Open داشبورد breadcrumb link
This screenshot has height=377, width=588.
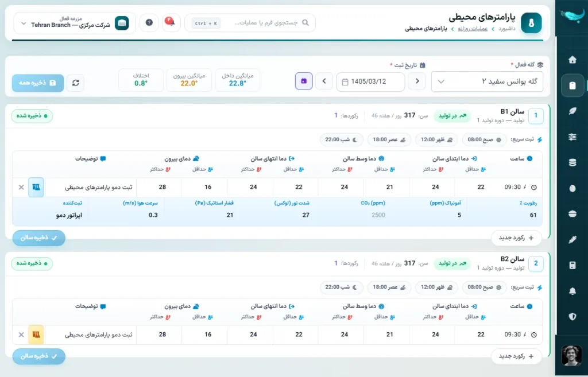point(506,29)
